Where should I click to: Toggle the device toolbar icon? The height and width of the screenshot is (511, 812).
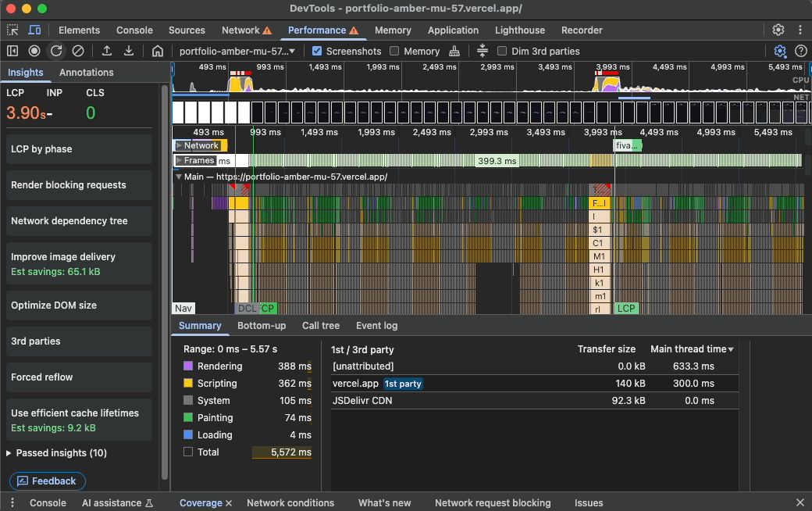(34, 30)
